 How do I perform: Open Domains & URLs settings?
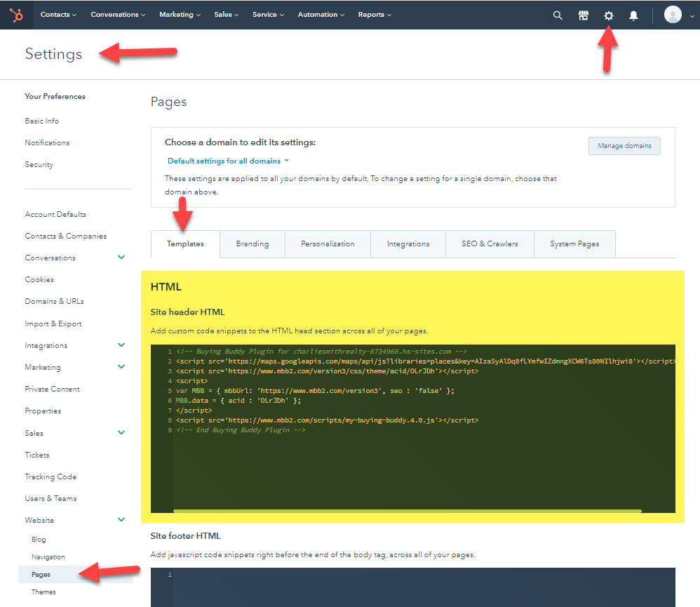click(55, 302)
